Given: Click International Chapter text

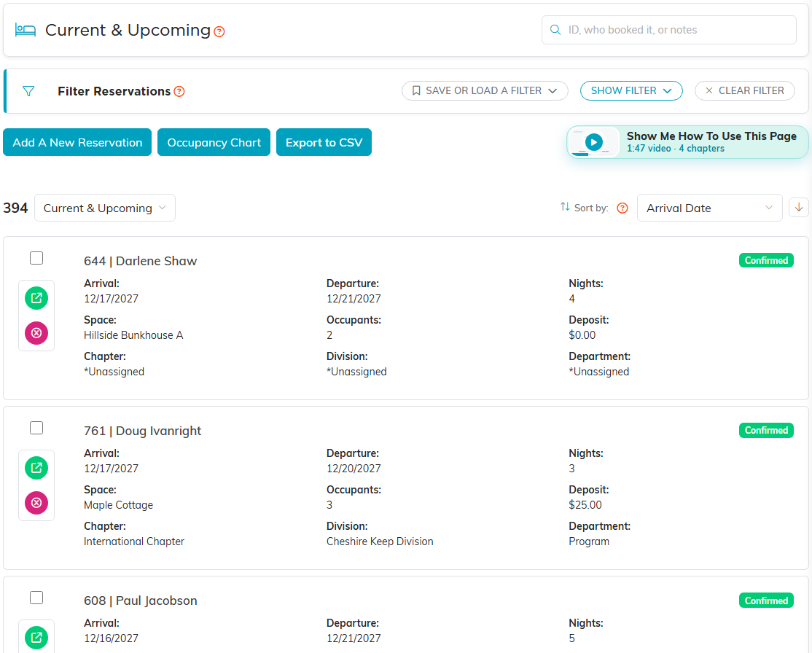Looking at the screenshot, I should point(134,541).
